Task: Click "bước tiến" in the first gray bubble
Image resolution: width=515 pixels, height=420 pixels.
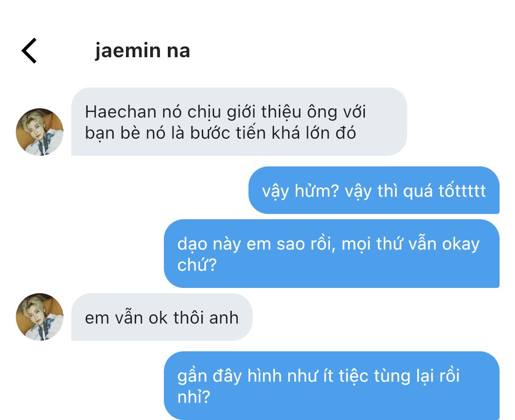Action: coord(228,133)
